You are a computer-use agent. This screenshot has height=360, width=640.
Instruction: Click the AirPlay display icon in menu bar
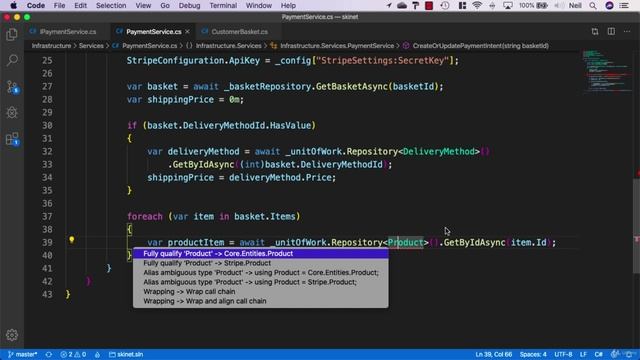tap(508, 5)
